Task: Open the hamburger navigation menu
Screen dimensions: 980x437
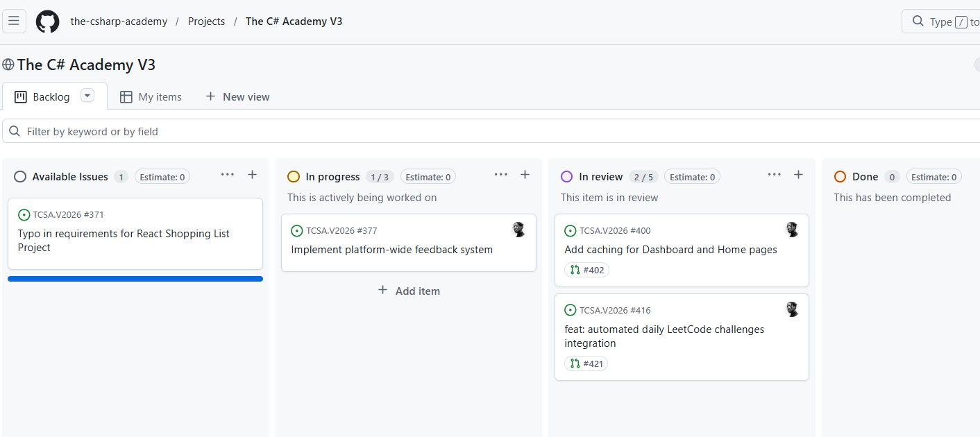Action: tap(13, 21)
